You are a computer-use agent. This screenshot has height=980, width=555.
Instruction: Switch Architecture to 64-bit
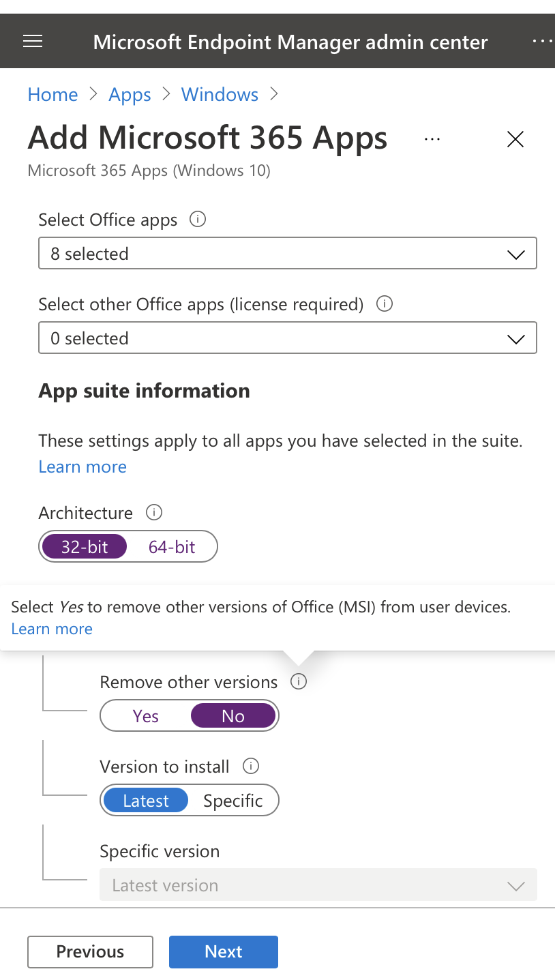[171, 546]
